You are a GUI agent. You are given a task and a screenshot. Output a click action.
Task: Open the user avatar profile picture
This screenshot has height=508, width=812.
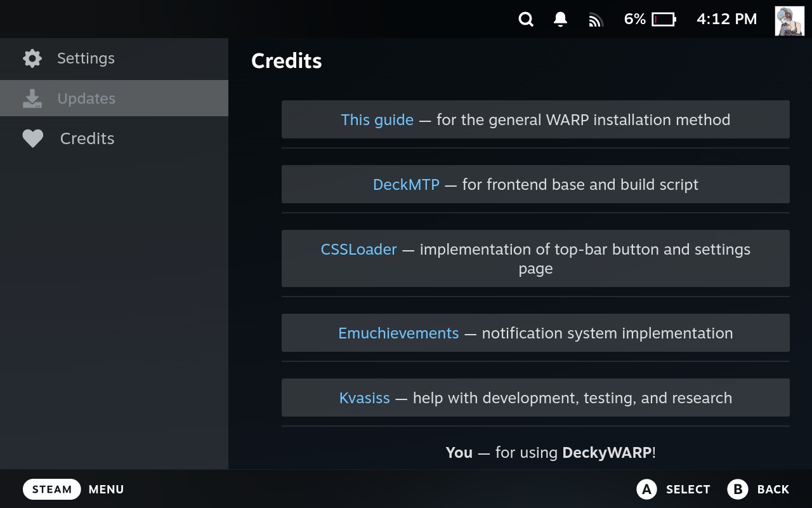tap(790, 20)
